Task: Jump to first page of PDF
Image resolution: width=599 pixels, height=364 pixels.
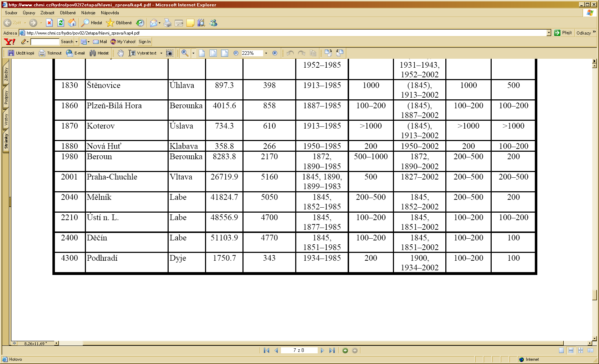Action: click(266, 350)
